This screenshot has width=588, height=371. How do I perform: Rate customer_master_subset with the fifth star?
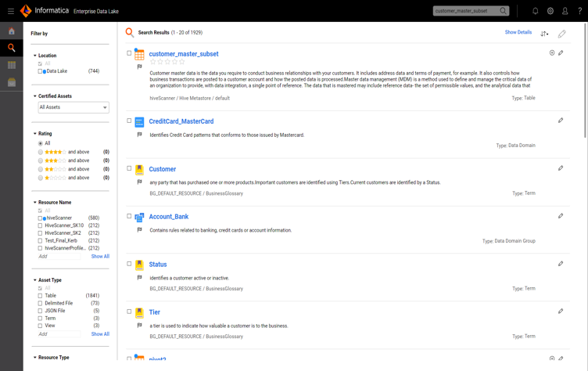pos(182,62)
